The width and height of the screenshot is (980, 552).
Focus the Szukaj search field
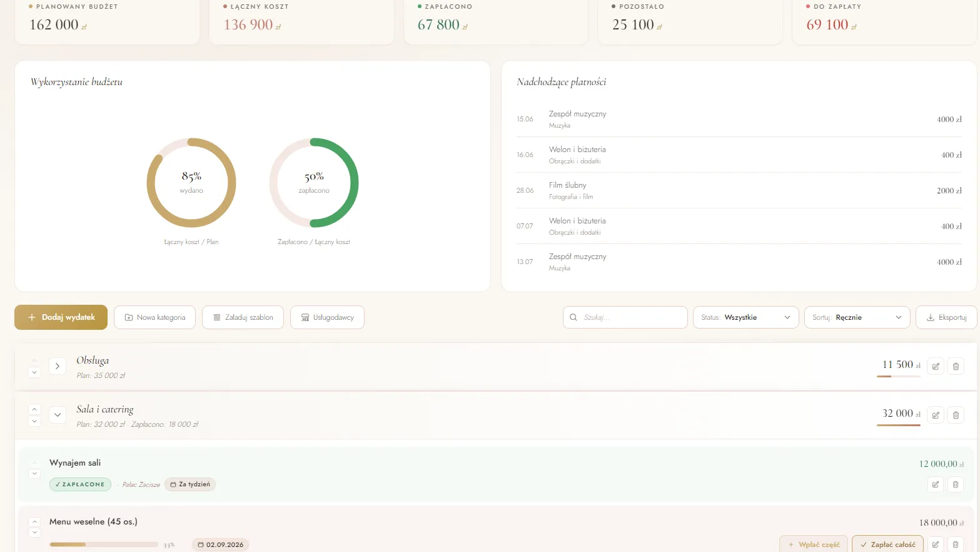pyautogui.click(x=625, y=317)
